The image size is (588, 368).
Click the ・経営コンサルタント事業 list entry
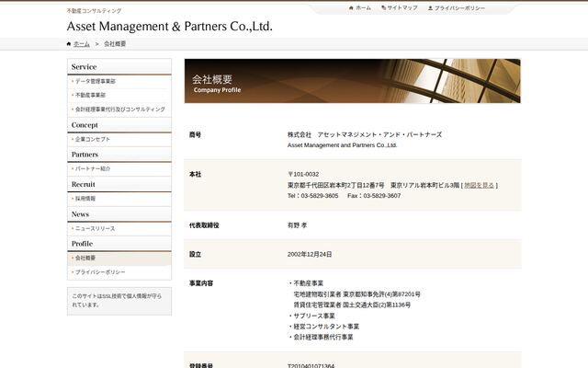point(323,327)
